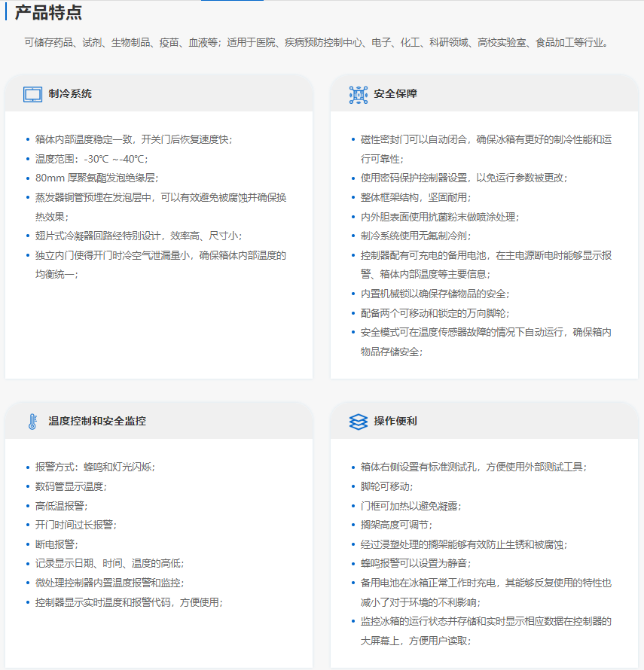Click the 温度控制和安全监控 heading text
Screen dimensions: 644x670
[x=97, y=422]
